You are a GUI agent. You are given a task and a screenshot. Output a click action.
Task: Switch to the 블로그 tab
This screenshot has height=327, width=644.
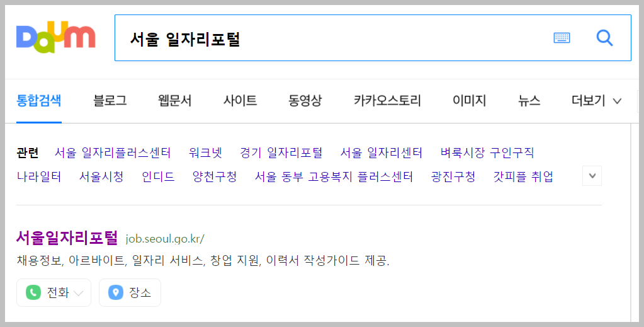coord(110,100)
